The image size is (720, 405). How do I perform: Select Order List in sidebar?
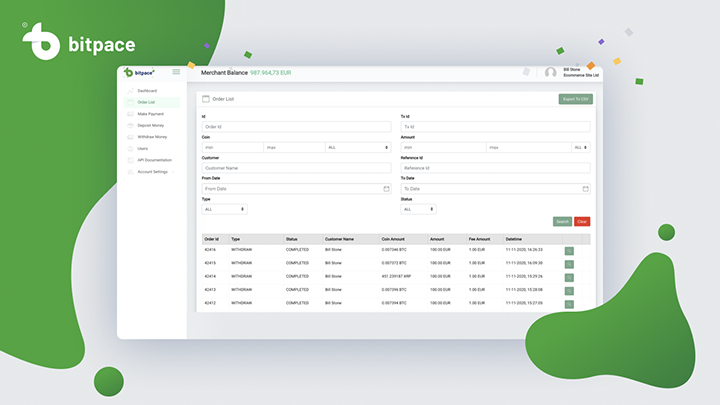point(152,102)
